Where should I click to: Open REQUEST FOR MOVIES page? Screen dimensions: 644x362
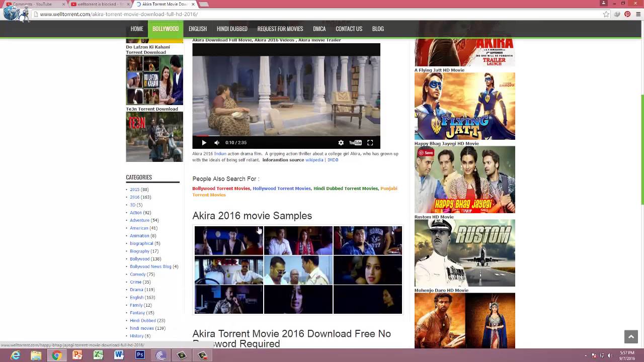point(280,29)
